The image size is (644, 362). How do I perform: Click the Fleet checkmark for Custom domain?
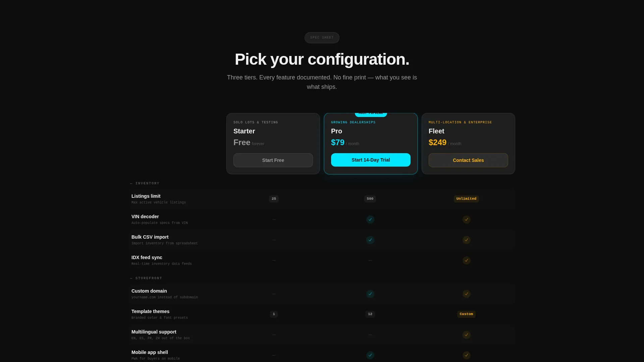(x=466, y=294)
